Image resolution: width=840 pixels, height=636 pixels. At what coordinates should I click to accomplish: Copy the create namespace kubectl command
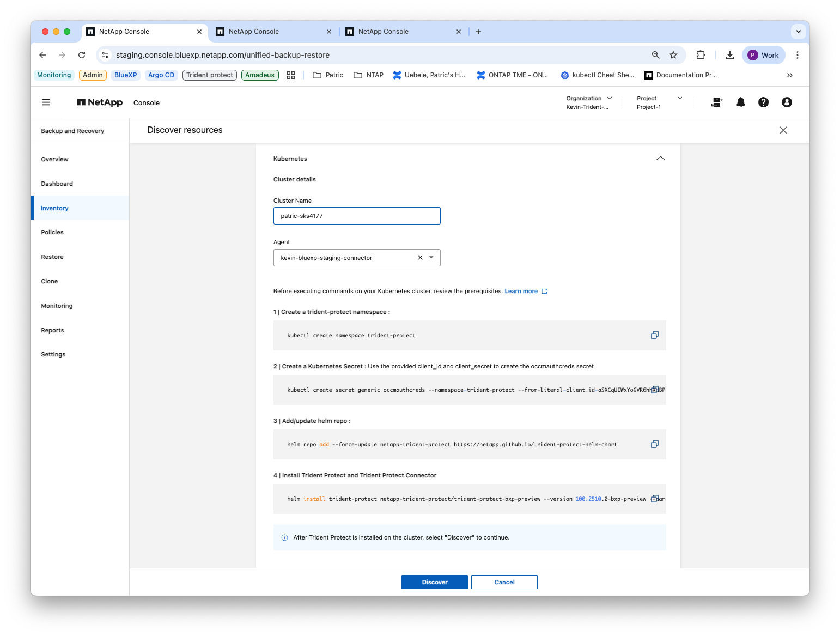[x=654, y=335]
